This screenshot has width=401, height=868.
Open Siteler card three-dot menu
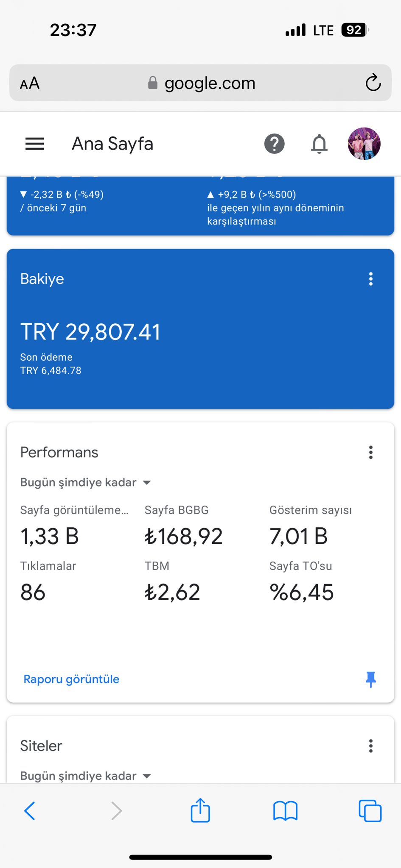pos(371,746)
